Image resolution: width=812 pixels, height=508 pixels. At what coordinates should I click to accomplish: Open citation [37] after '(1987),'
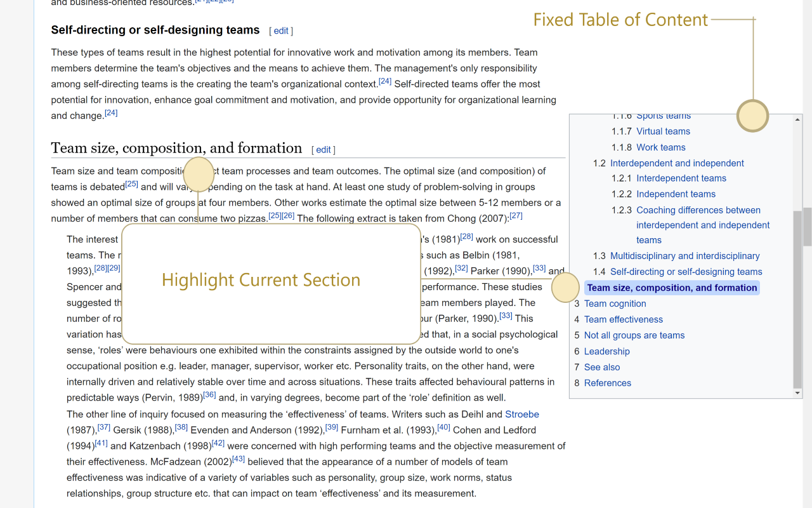(104, 427)
